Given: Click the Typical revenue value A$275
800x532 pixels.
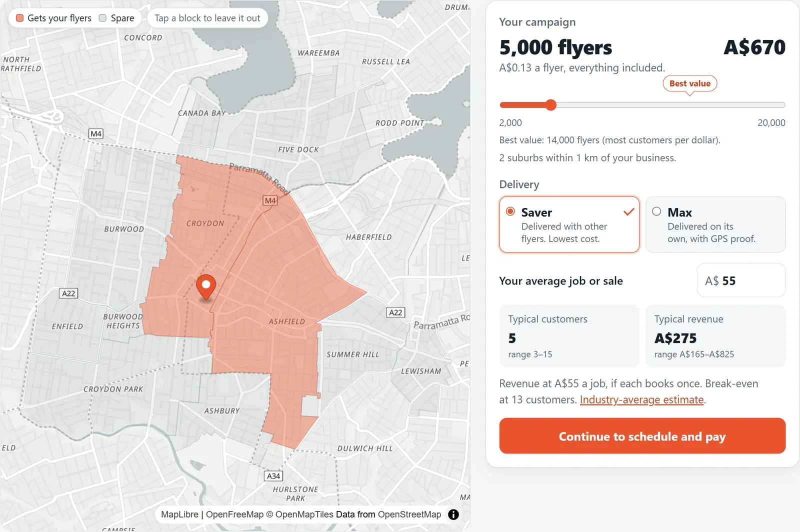Looking at the screenshot, I should pyautogui.click(x=675, y=338).
